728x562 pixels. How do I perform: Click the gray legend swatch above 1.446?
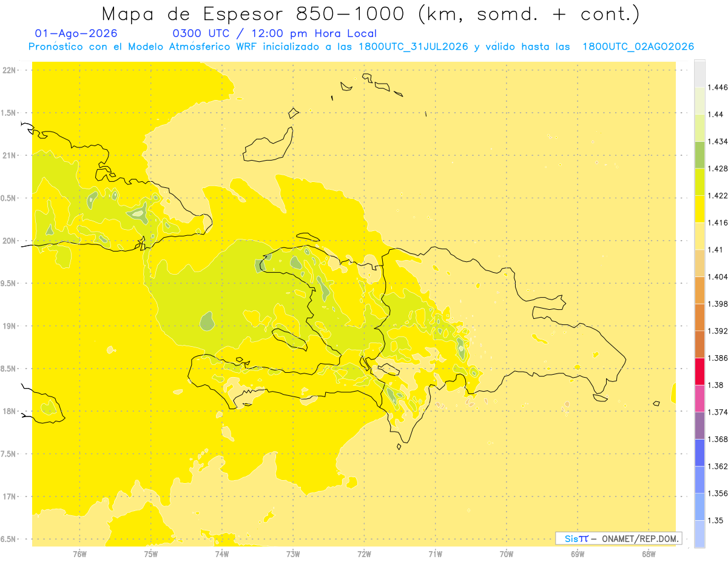(699, 73)
